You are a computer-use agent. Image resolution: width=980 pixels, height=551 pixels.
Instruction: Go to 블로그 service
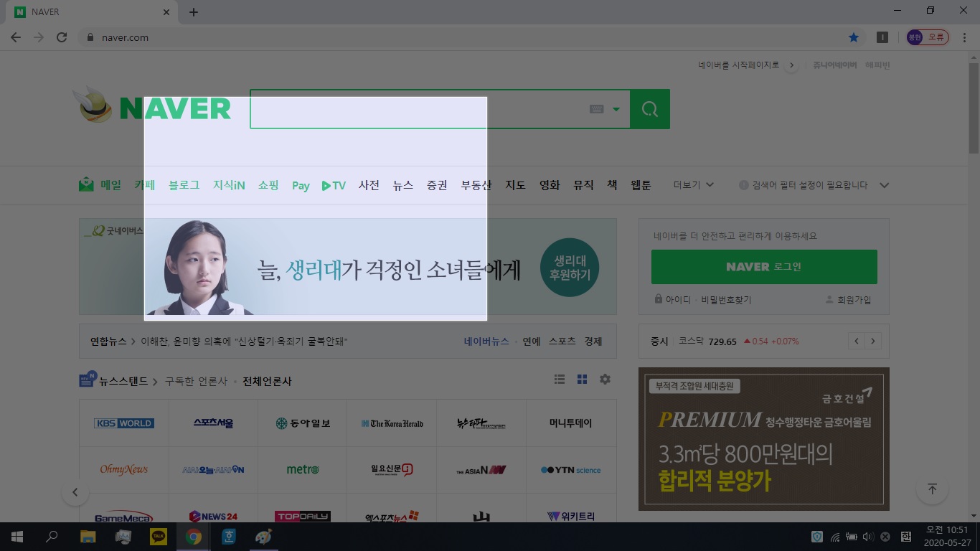pyautogui.click(x=184, y=185)
